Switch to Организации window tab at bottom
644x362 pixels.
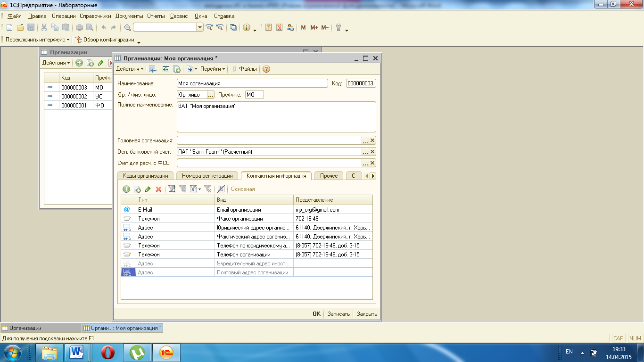[41, 328]
